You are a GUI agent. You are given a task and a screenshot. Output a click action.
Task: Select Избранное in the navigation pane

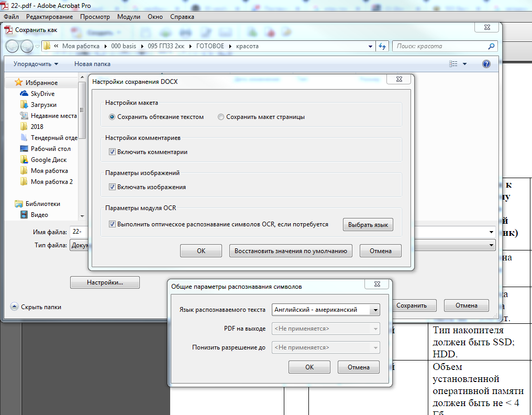[41, 82]
